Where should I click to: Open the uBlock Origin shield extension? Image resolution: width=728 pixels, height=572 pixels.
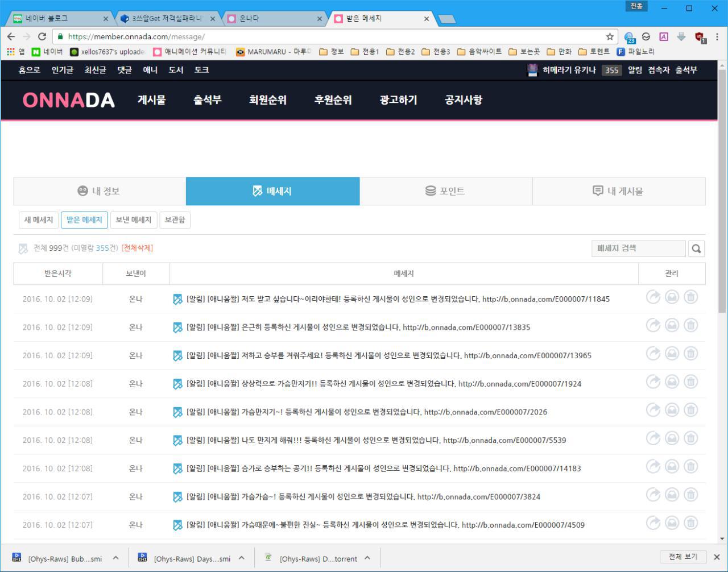pyautogui.click(x=700, y=37)
